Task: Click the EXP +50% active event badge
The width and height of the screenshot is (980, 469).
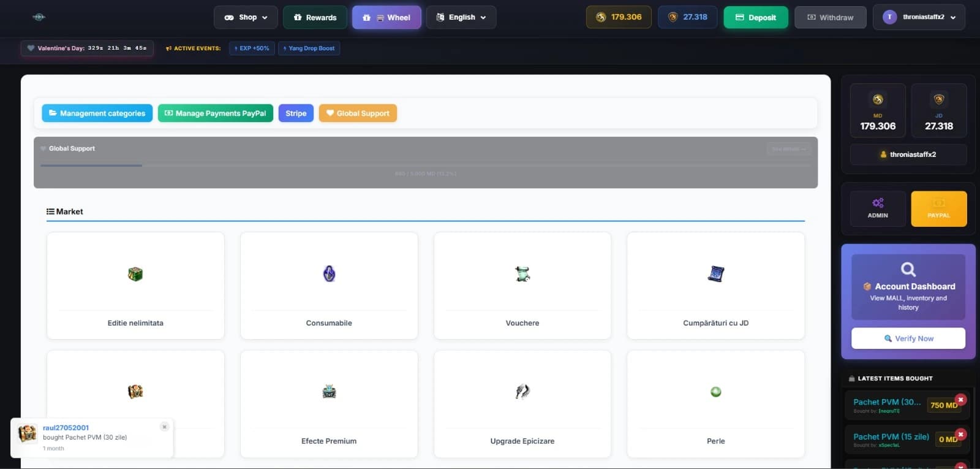Action: click(252, 48)
